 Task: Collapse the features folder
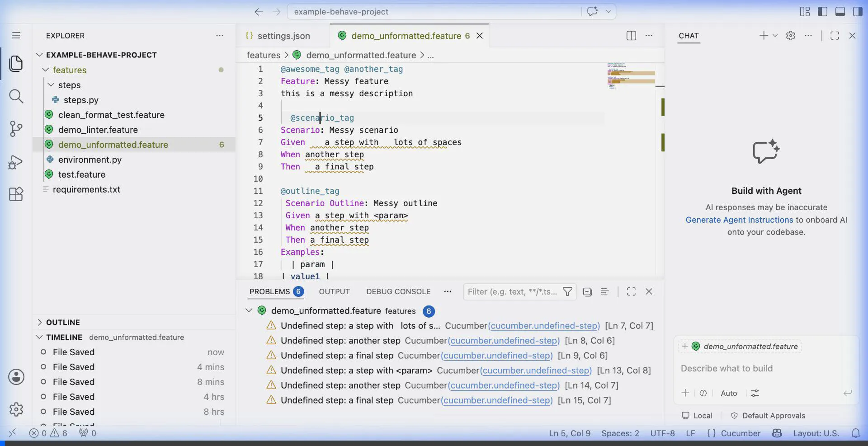[x=45, y=70]
